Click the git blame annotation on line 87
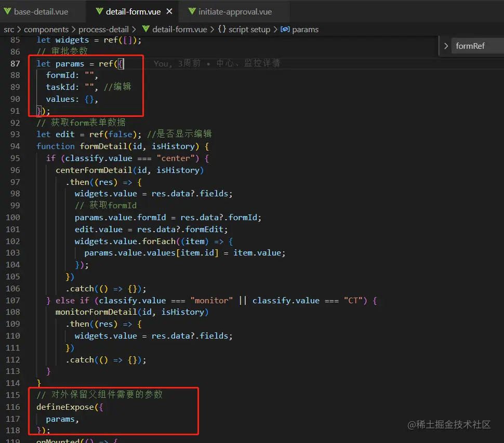Image resolution: width=504 pixels, height=443 pixels. (217, 63)
